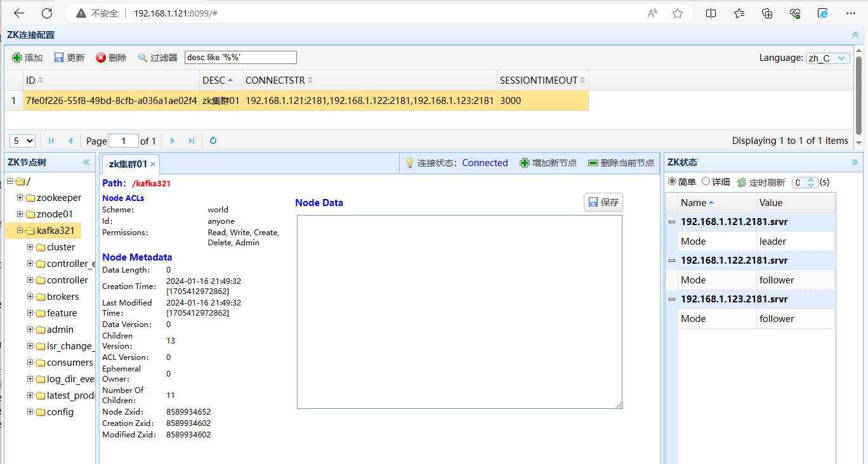The height and width of the screenshot is (464, 868).
Task: Open the Language dropdown
Action: point(827,58)
